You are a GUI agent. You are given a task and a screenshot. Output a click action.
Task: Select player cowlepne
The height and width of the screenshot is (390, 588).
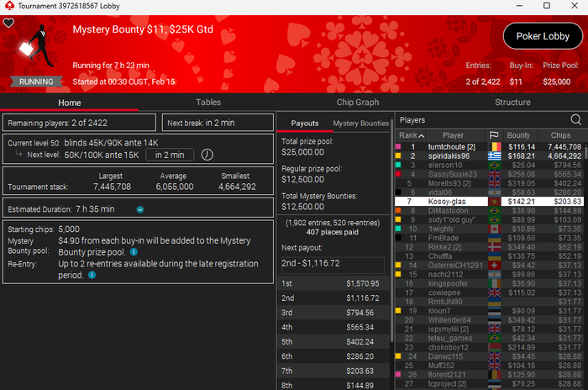click(x=490, y=292)
